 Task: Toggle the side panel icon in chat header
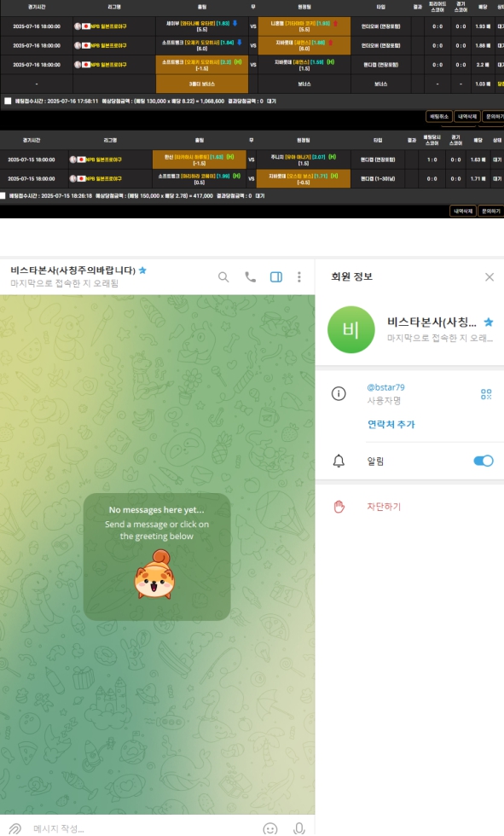pyautogui.click(x=276, y=276)
